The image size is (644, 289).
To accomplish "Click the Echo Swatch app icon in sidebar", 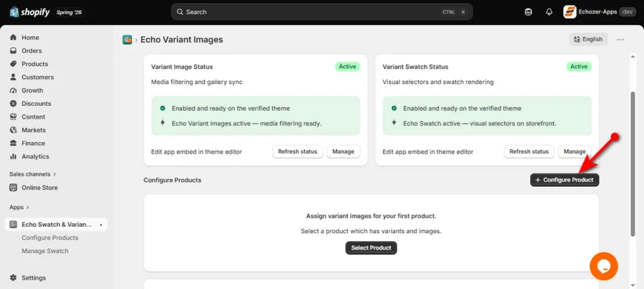I will coord(14,224).
